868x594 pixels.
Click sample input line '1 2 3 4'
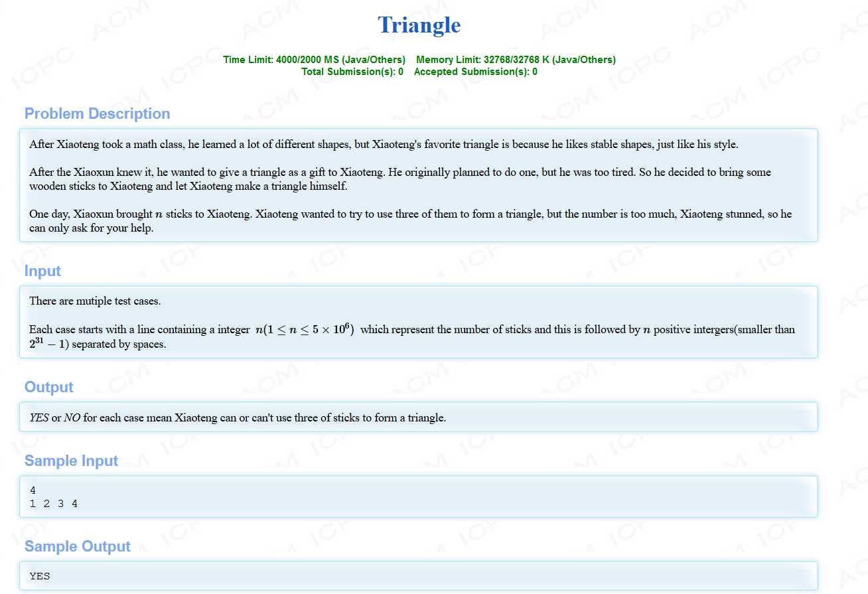coord(54,504)
